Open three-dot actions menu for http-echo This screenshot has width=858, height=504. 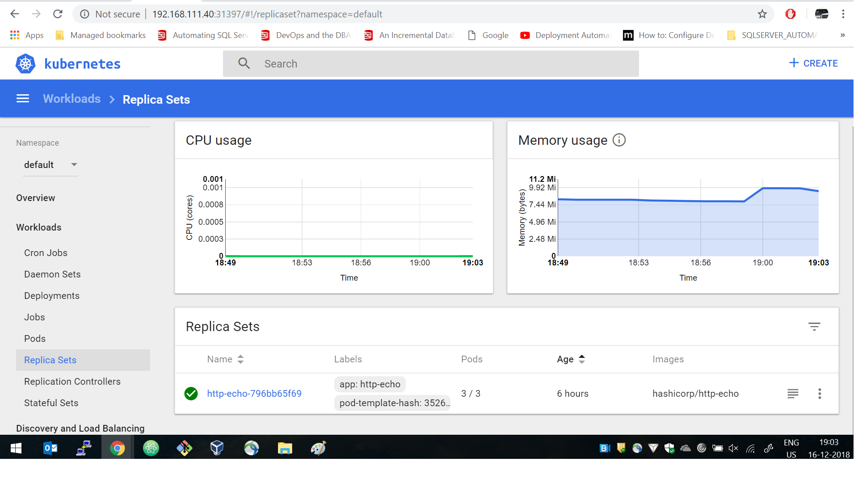[820, 394]
